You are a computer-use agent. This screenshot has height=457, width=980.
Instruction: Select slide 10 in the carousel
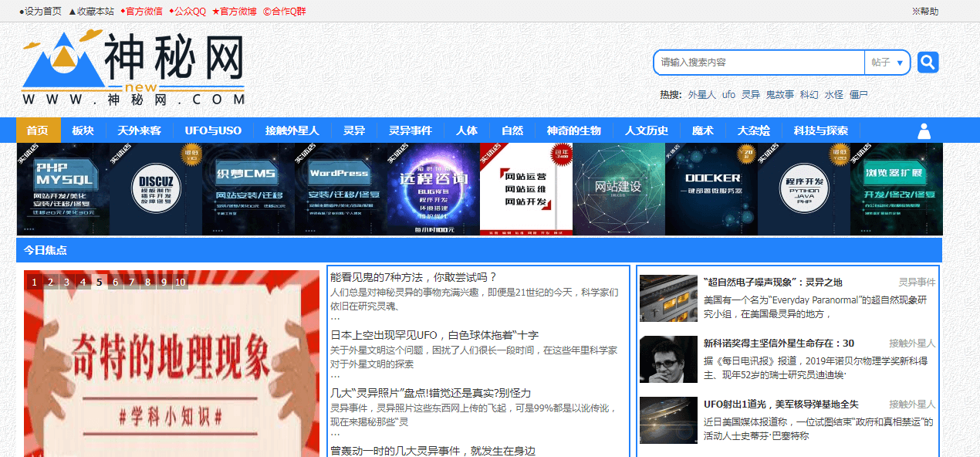click(180, 283)
